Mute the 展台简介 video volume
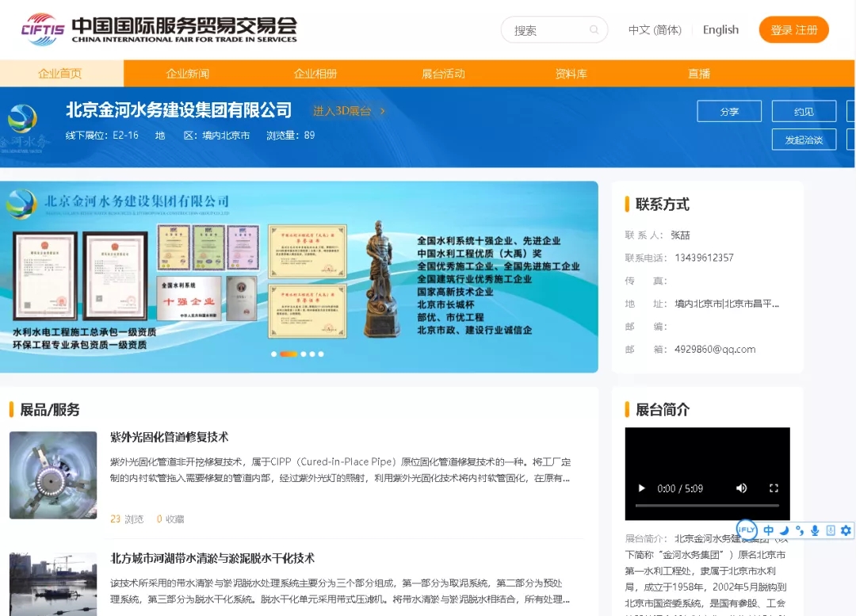 click(x=741, y=488)
